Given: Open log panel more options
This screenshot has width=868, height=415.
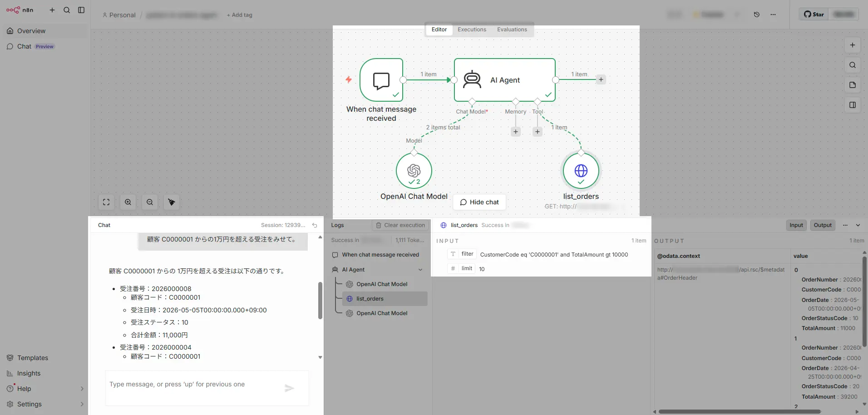Looking at the screenshot, I should 845,225.
